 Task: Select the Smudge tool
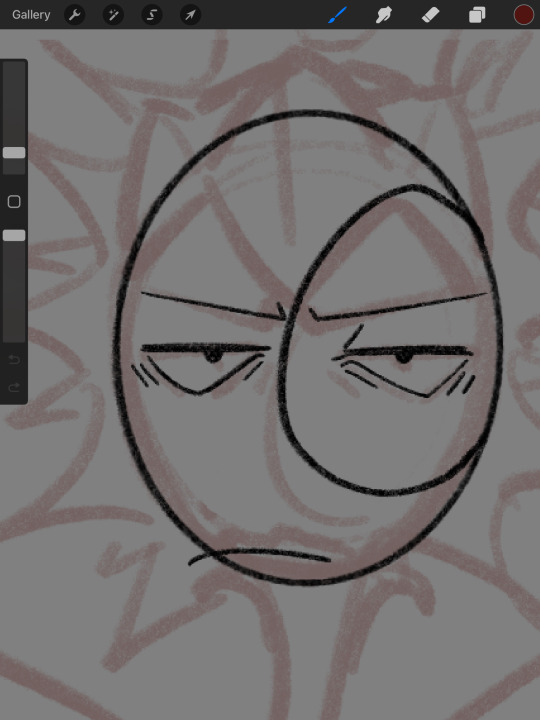coord(383,15)
